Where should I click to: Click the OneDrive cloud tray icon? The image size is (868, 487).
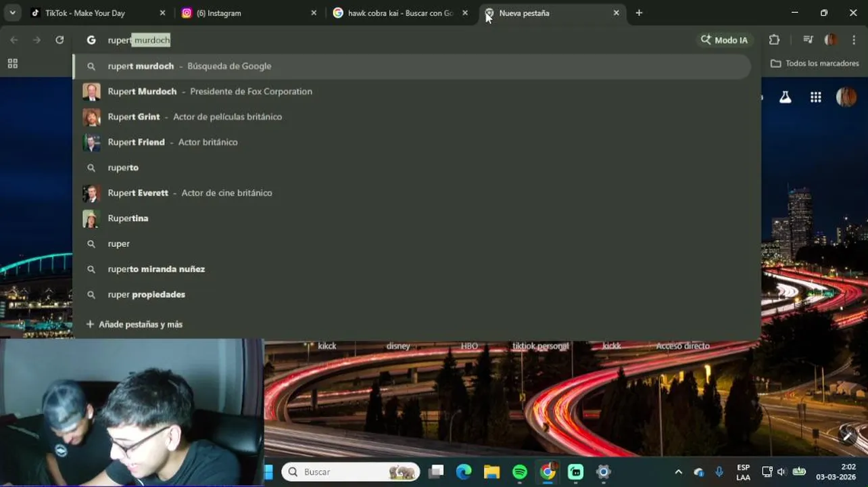coord(699,472)
